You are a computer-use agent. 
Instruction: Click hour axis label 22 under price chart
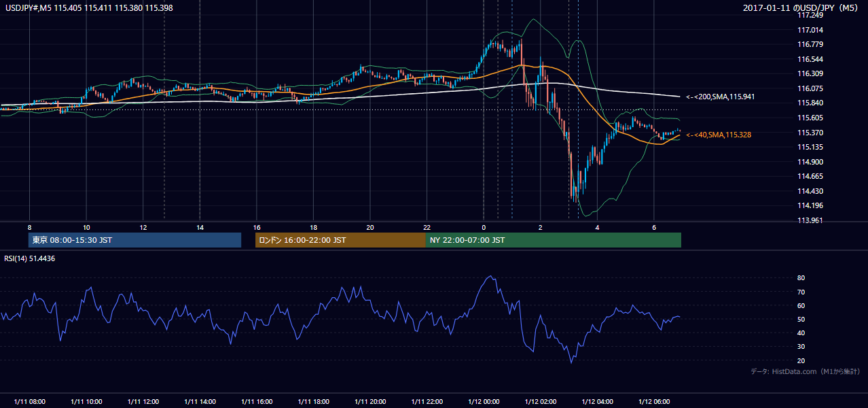tap(427, 227)
